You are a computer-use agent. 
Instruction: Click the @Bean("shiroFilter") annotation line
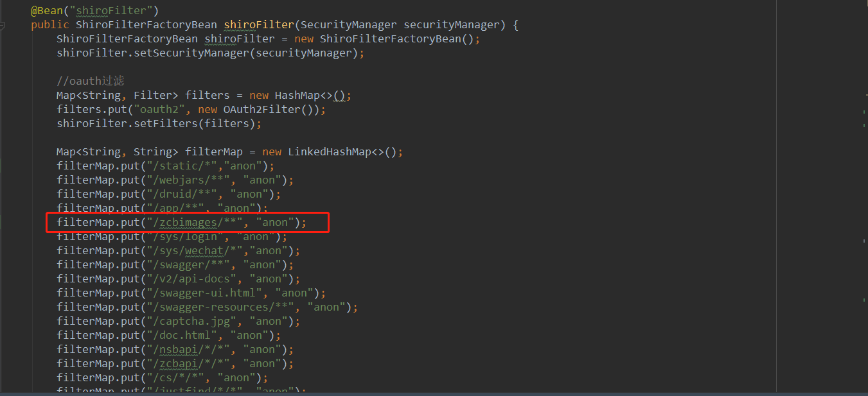point(94,11)
